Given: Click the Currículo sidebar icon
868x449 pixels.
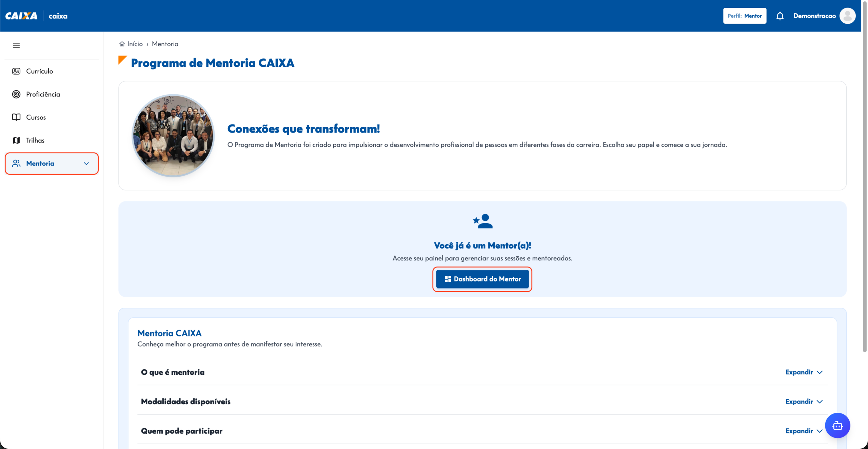Looking at the screenshot, I should click(x=16, y=71).
